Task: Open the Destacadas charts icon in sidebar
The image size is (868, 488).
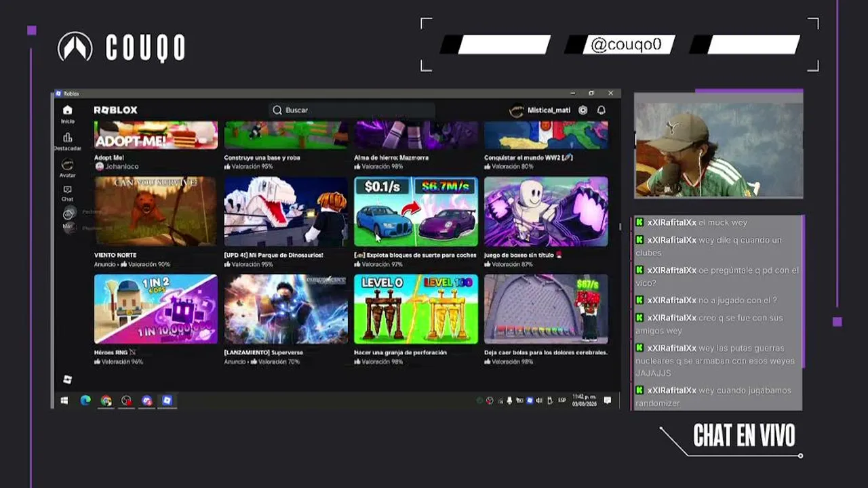Action: tap(67, 138)
